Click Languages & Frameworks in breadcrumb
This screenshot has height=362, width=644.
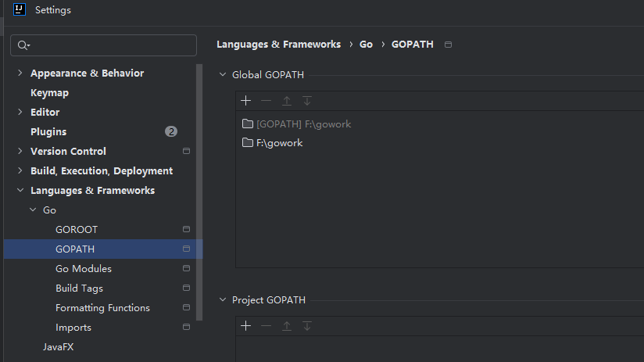278,45
